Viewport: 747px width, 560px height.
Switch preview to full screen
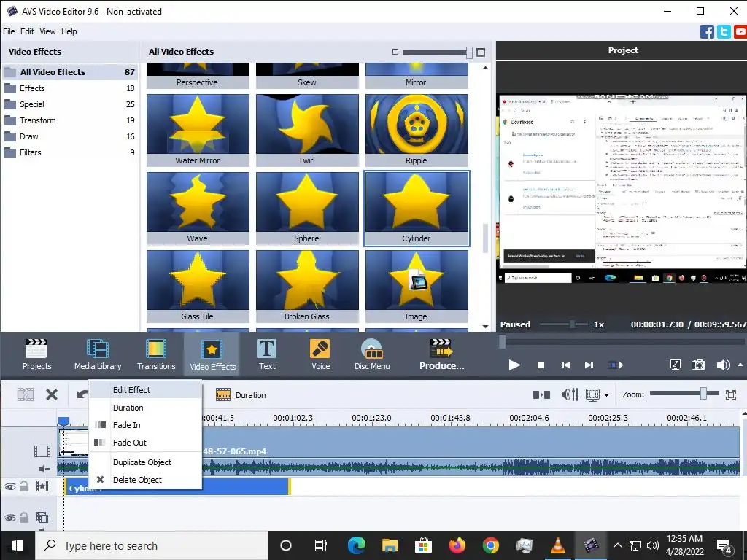tap(675, 365)
